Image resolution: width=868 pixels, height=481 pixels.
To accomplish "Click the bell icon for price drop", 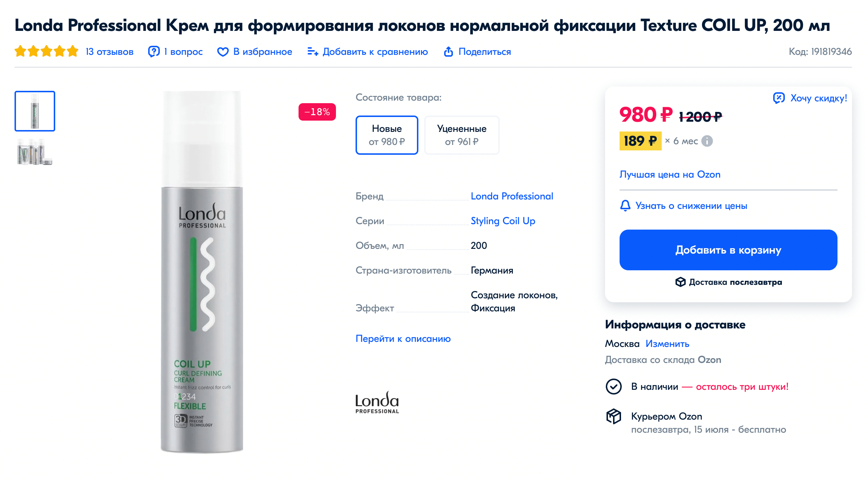I will pos(625,206).
